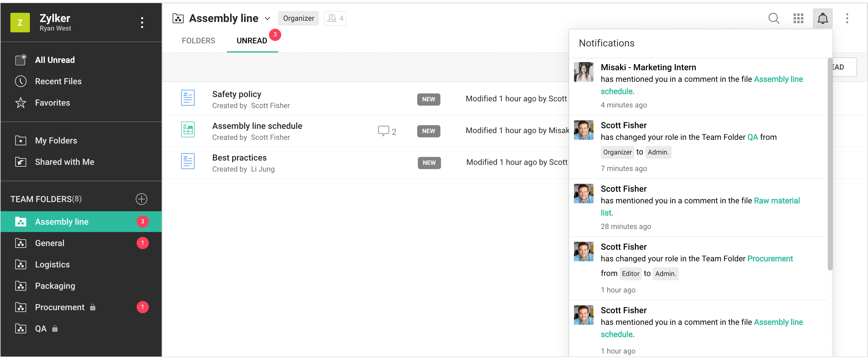Open the Zylker account kebab menu
868x359 pixels.
click(142, 23)
